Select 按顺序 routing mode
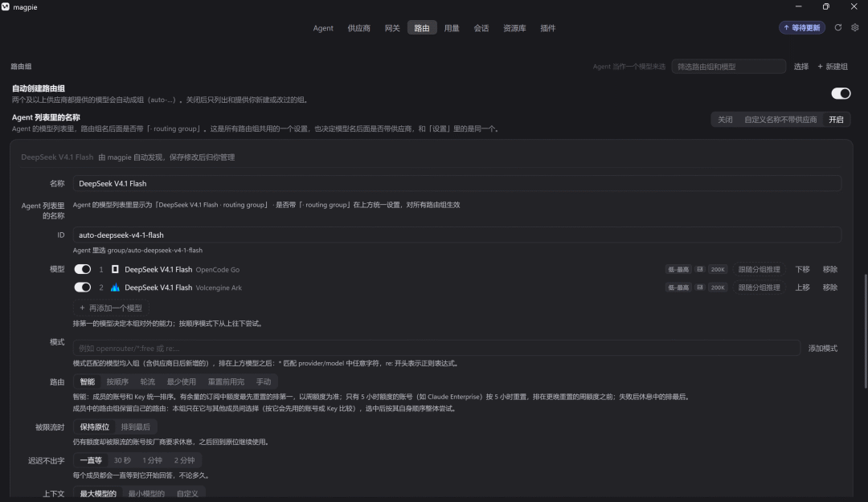The width and height of the screenshot is (868, 502). [x=117, y=382]
